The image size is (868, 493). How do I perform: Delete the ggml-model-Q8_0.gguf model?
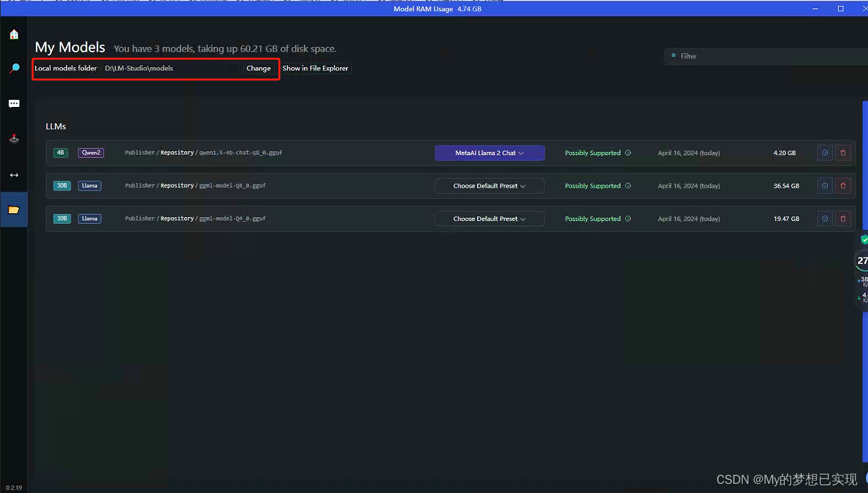843,186
